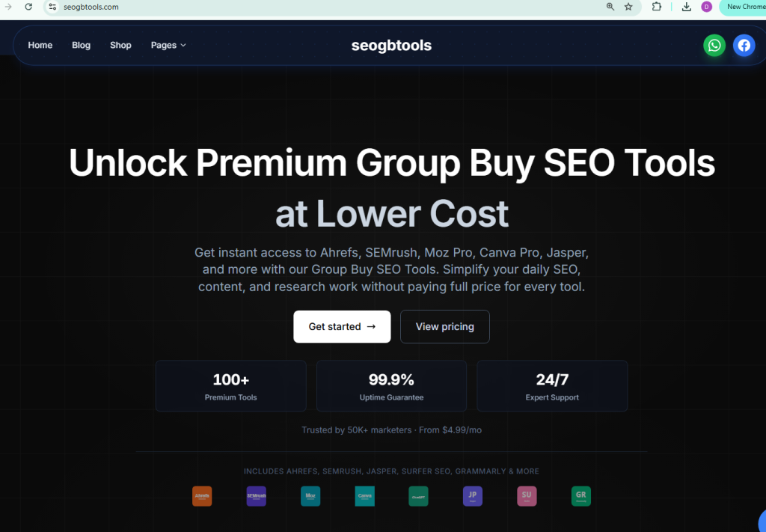766x532 pixels.
Task: Go to the Home menu item
Action: coord(40,46)
